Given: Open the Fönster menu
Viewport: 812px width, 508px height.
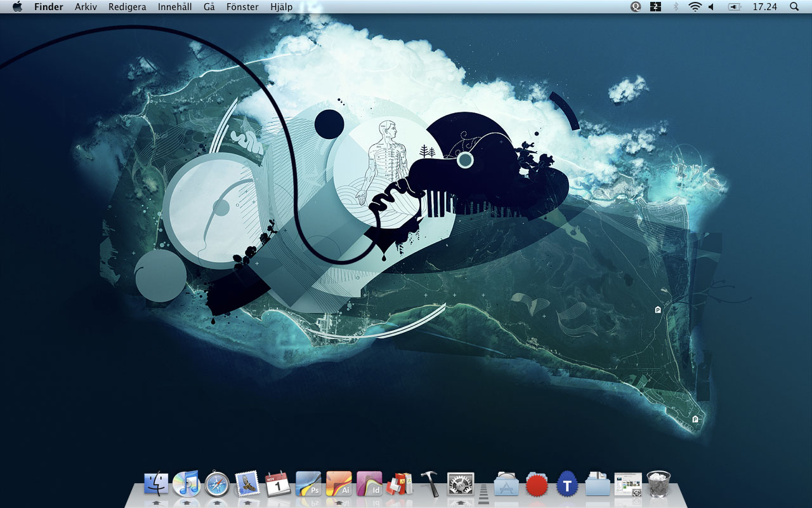Looking at the screenshot, I should point(242,7).
